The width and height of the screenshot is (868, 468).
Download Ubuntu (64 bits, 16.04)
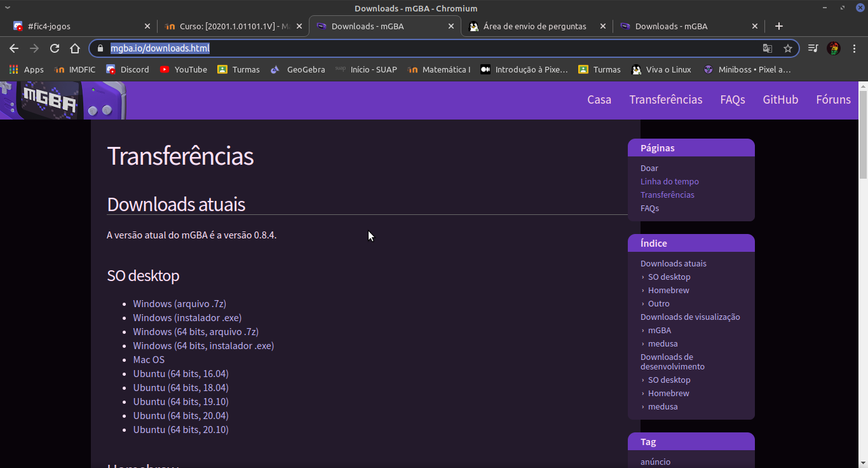[x=180, y=374]
